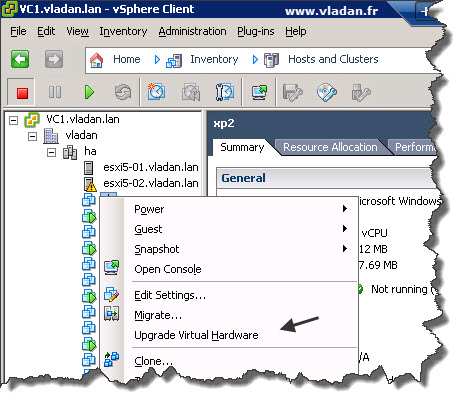Screen dimensions: 468x410
Task: Click the CD/DVD connect toolbar icon
Action: (x=327, y=92)
